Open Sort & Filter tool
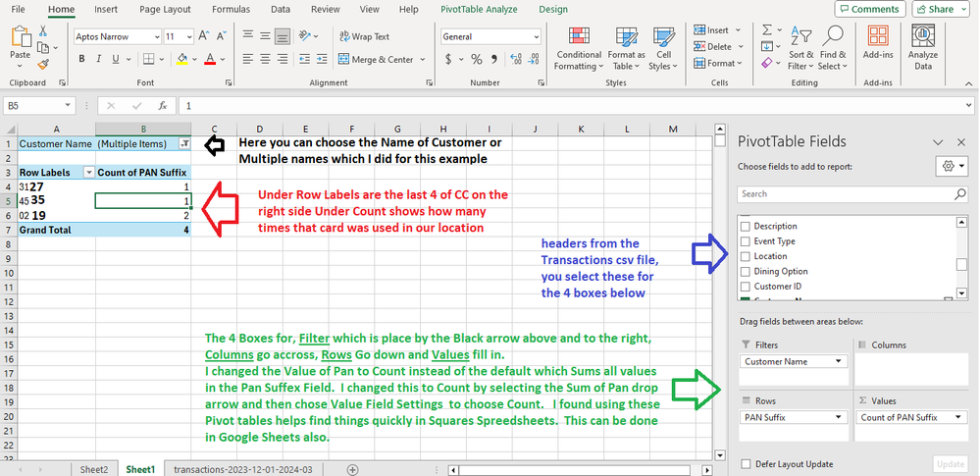 [x=800, y=47]
